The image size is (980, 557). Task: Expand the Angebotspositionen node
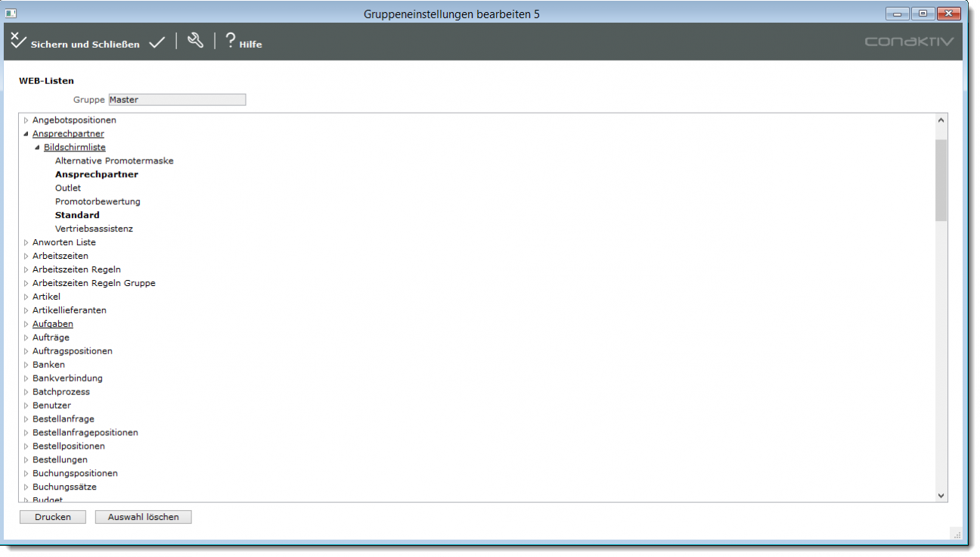[x=26, y=120]
